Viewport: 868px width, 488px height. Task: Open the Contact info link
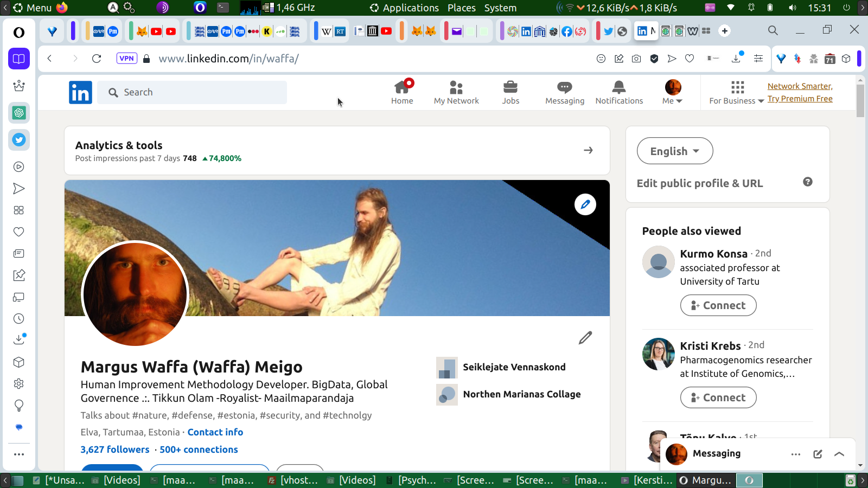coord(215,432)
